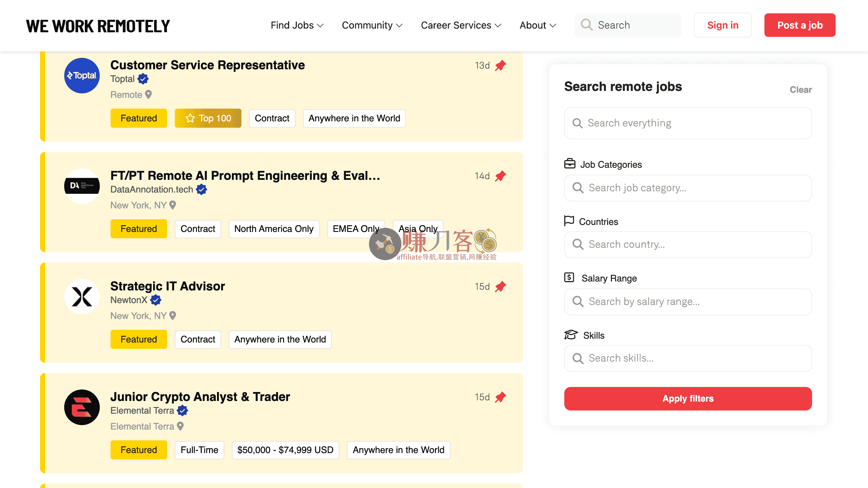Image resolution: width=868 pixels, height=488 pixels.
Task: Click the Contract tag on the Toptal job
Action: pos(272,118)
